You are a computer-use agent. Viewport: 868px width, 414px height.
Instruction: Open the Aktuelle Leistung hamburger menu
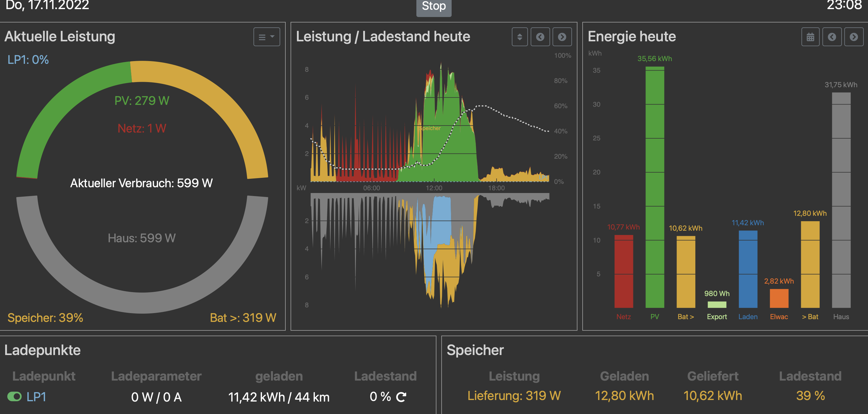267,37
